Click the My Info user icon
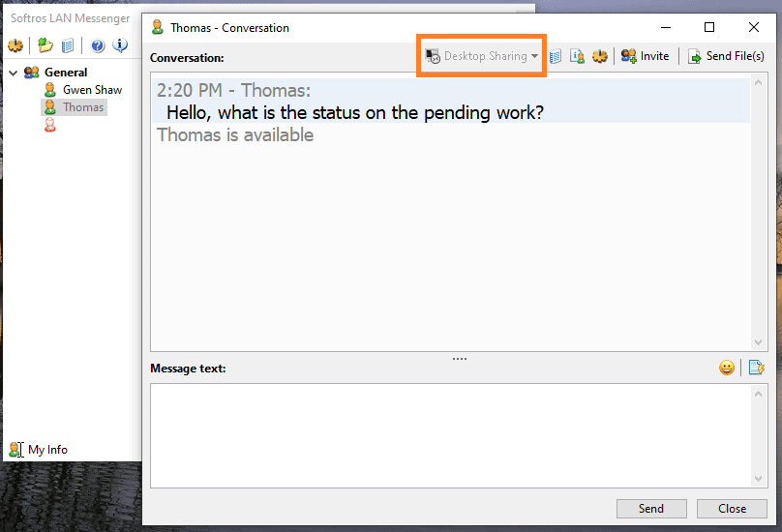This screenshot has width=782, height=532. pyautogui.click(x=15, y=449)
